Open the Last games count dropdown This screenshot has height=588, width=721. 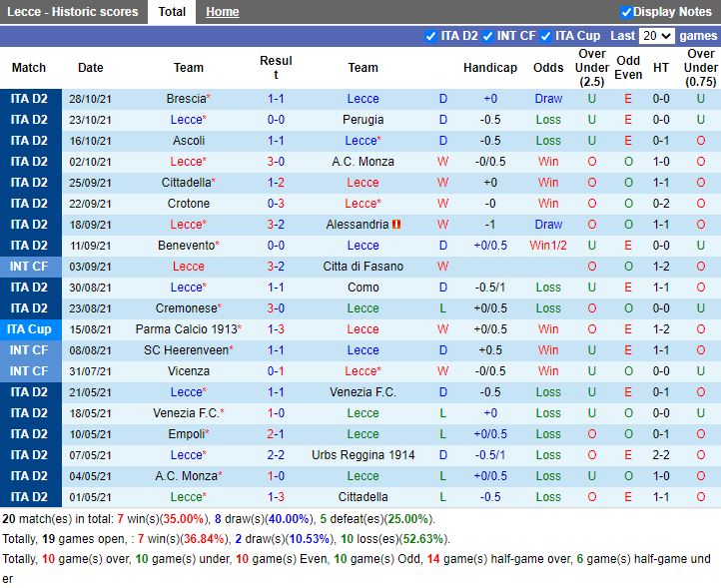(657, 36)
